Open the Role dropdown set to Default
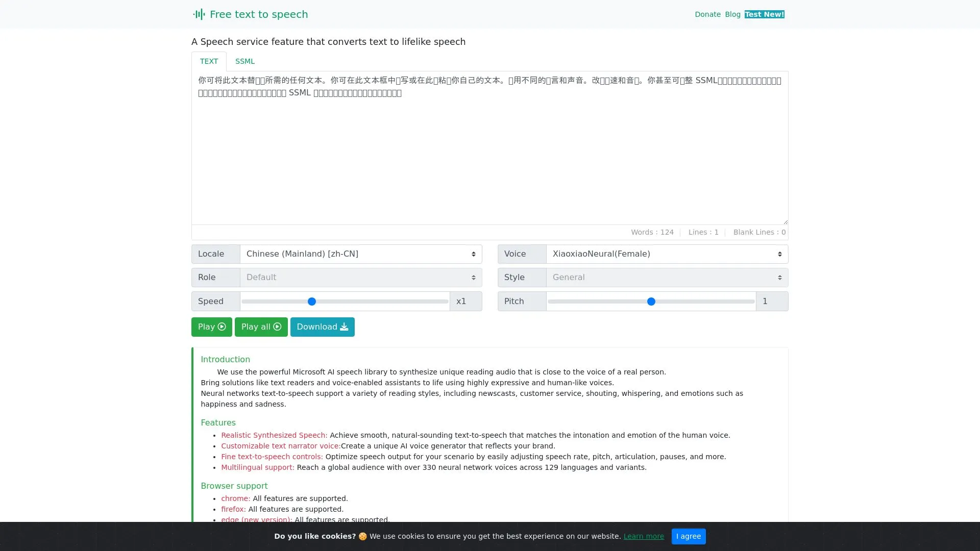 tap(360, 277)
